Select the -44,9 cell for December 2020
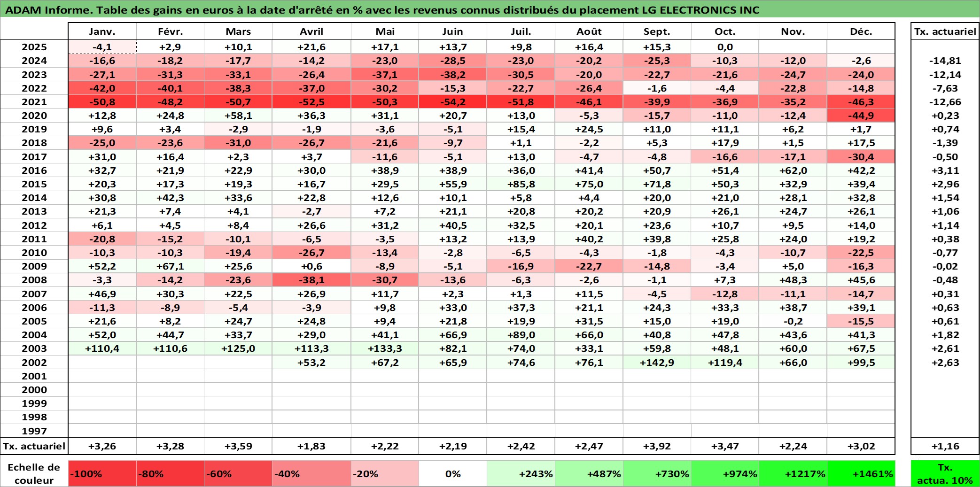Screen dimensions: 980x487 (861, 116)
